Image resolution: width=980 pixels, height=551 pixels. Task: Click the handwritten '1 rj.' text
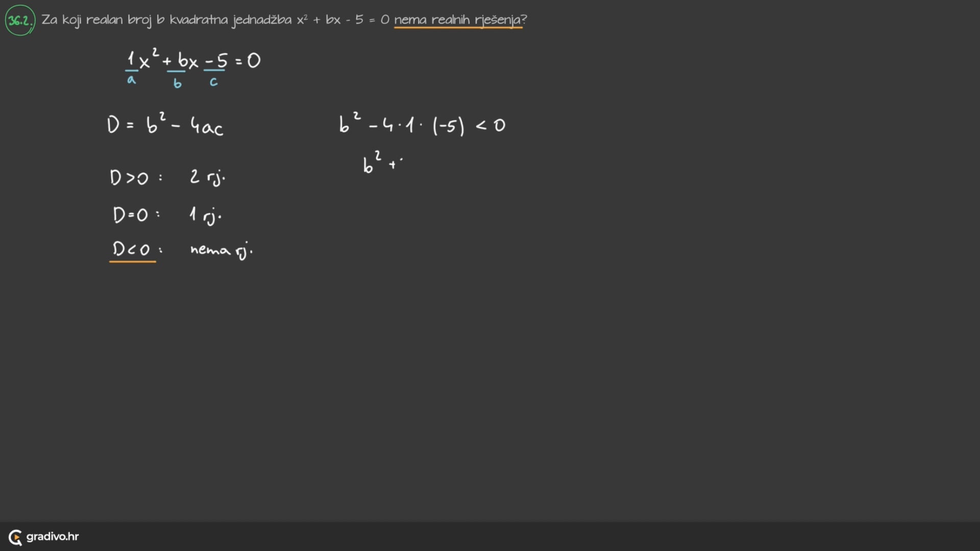point(205,215)
